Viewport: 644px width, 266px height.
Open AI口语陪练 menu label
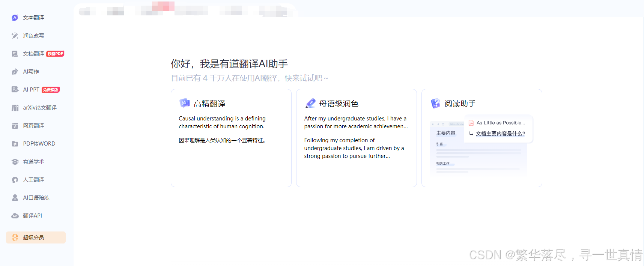(36, 198)
